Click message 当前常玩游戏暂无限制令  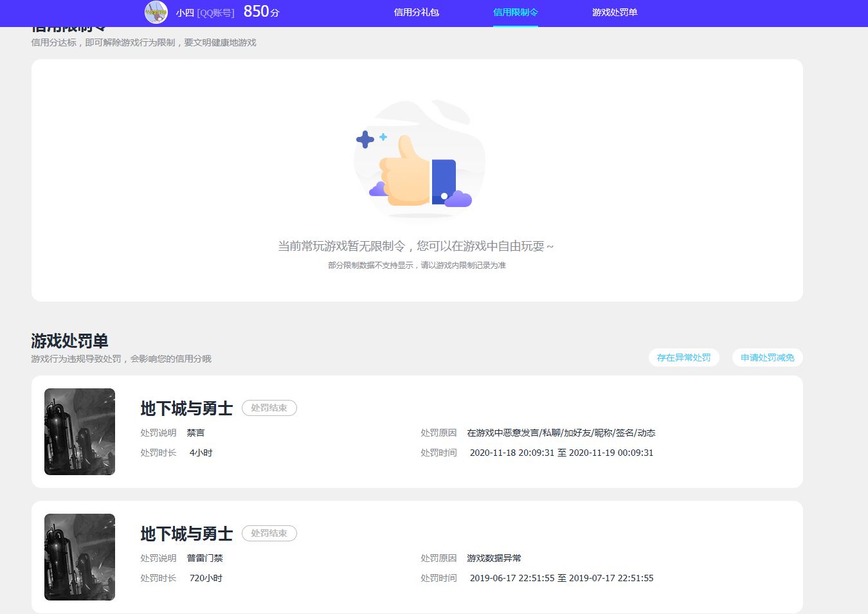tap(416, 246)
